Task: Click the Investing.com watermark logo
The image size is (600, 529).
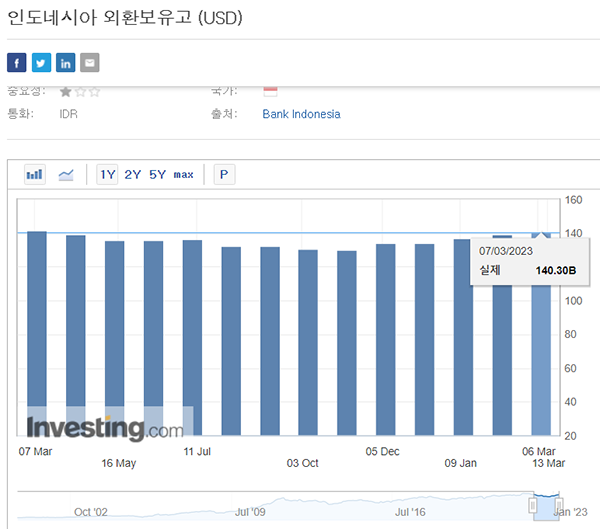Action: 105,429
